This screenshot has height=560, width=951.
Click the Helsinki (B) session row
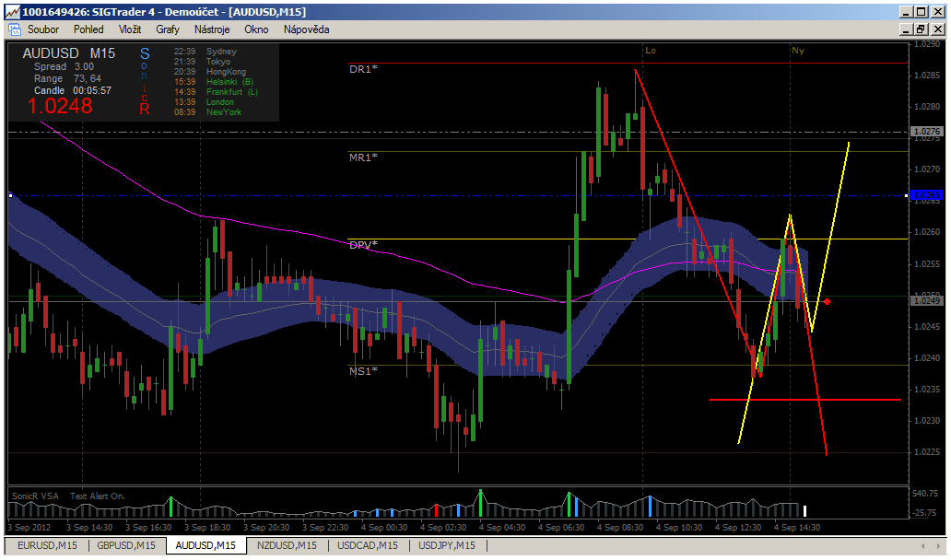pyautogui.click(x=214, y=81)
